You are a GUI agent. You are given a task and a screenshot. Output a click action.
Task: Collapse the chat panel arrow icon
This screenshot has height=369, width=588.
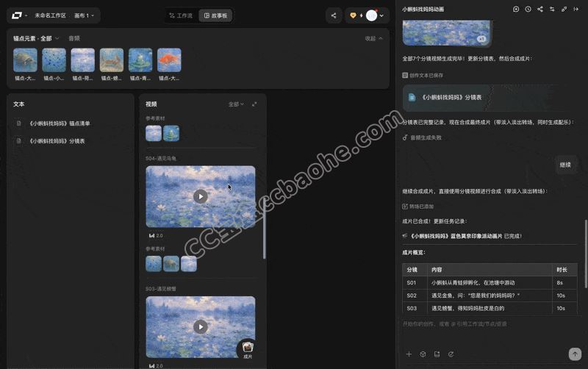click(x=576, y=9)
